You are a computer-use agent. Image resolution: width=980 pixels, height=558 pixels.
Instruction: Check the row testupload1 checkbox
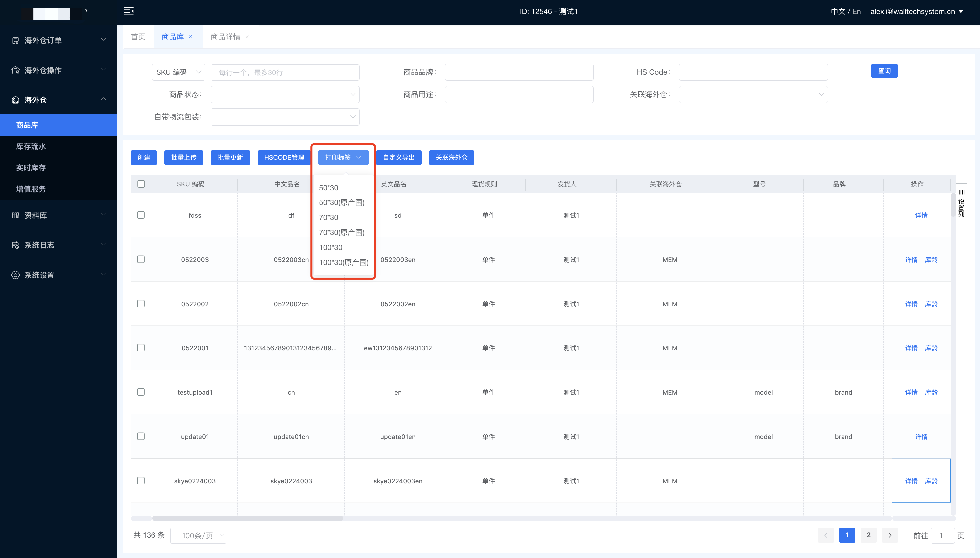pos(141,392)
